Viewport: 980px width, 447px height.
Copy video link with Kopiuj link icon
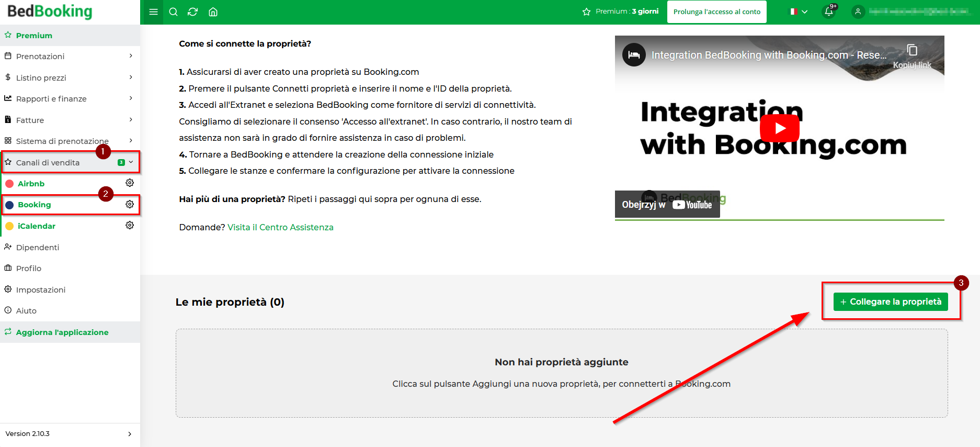pos(912,56)
